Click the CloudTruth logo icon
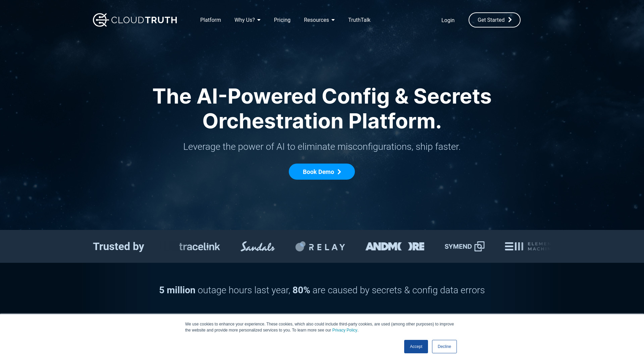Screen dimensions: 644x362 click(x=100, y=19)
